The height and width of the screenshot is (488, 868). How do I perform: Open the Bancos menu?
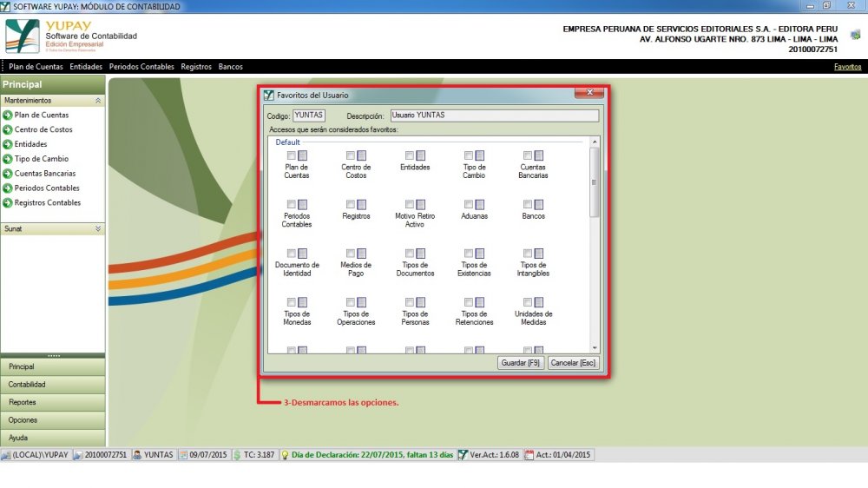pyautogui.click(x=230, y=67)
